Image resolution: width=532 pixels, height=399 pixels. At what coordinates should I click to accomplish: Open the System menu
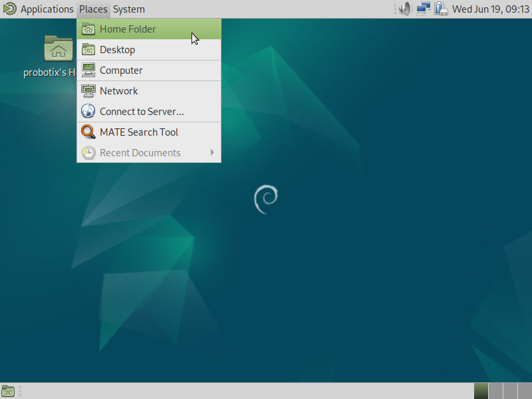[128, 9]
